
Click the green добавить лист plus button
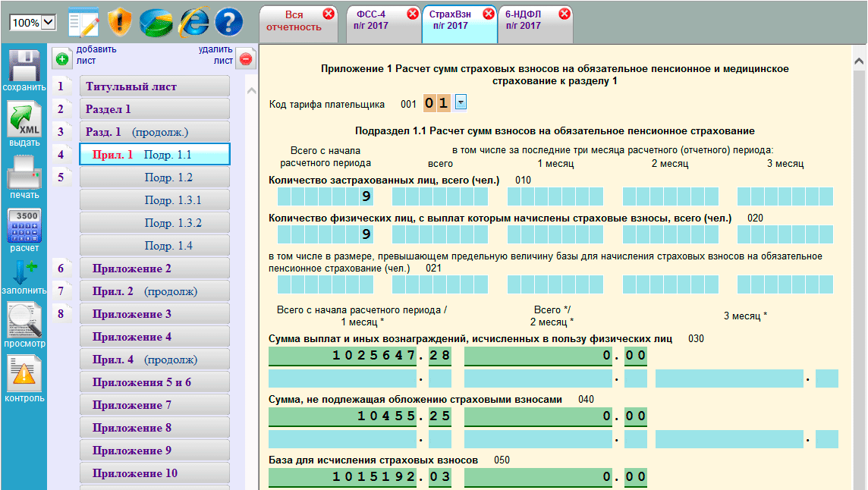pyautogui.click(x=62, y=58)
